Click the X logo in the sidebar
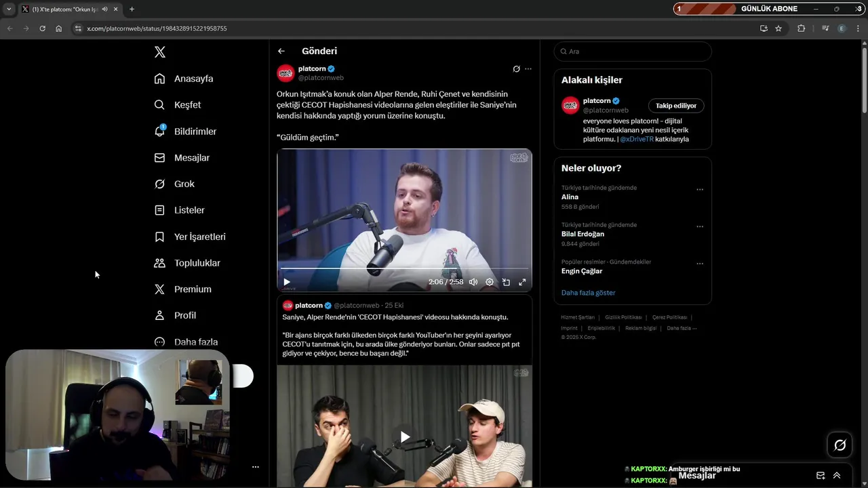The image size is (868, 488). click(160, 52)
